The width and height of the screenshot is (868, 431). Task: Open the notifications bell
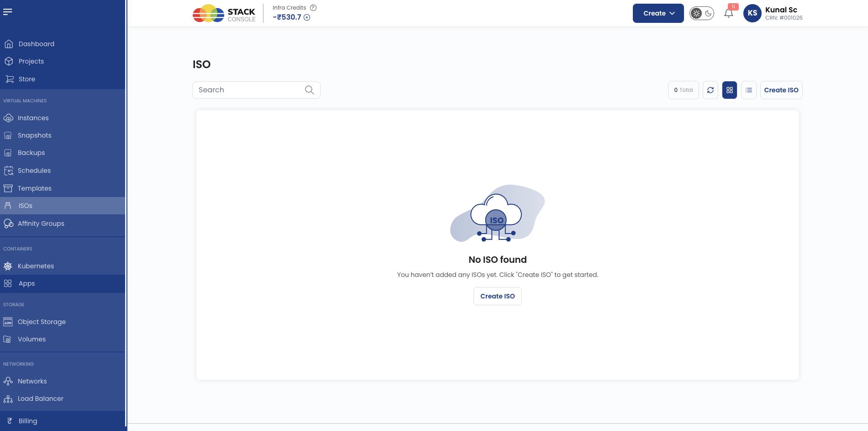coord(729,13)
